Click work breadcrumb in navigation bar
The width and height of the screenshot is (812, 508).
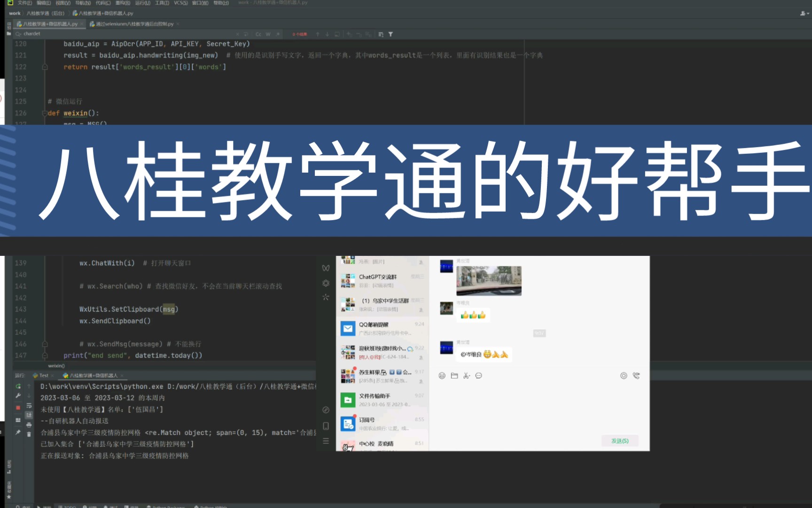(15, 13)
